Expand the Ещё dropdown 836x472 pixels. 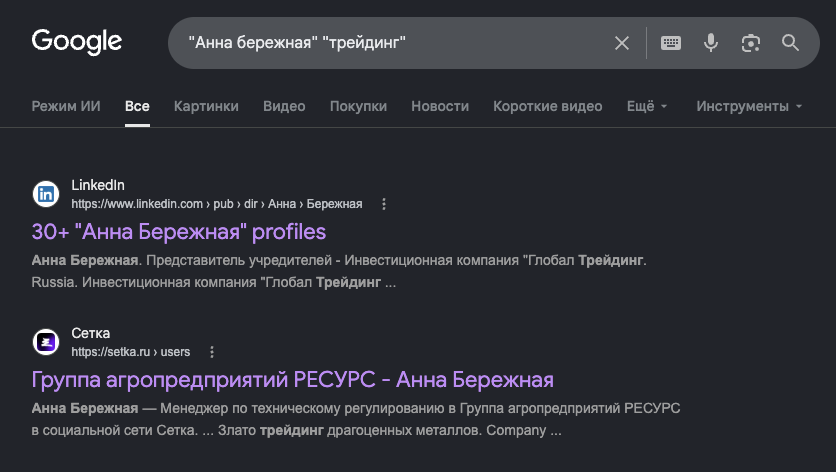coord(647,106)
